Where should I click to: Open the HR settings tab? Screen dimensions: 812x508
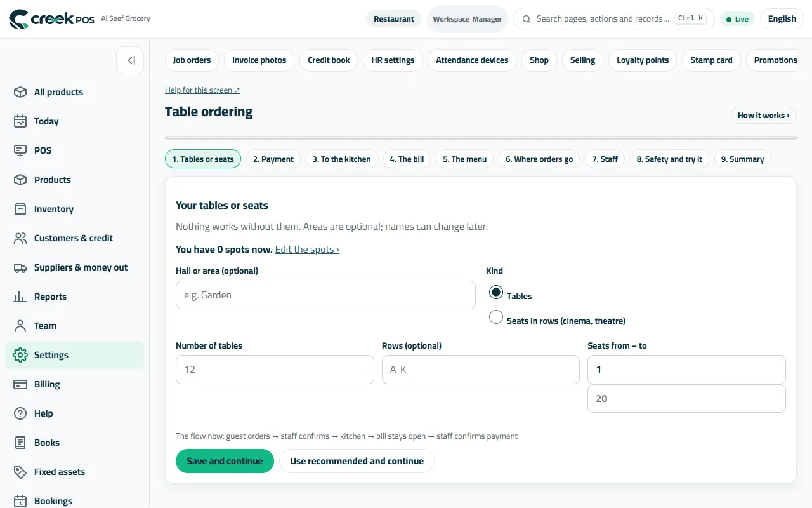pos(393,60)
